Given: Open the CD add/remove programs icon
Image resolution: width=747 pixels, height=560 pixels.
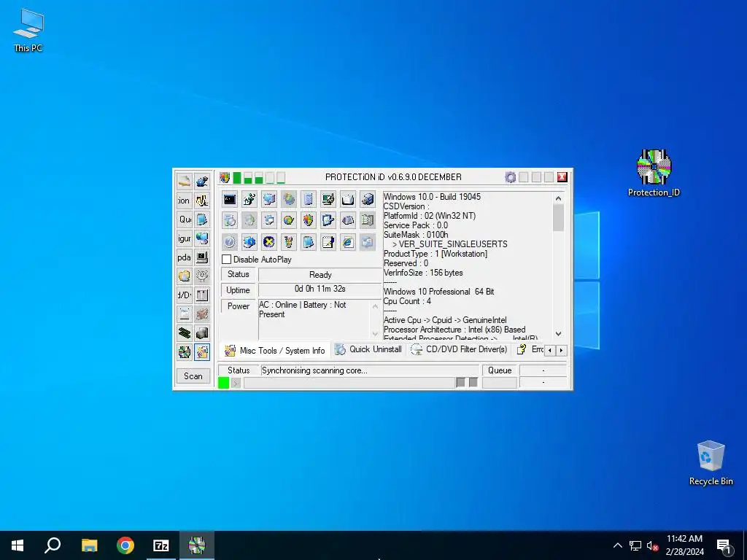Looking at the screenshot, I should coord(230,220).
